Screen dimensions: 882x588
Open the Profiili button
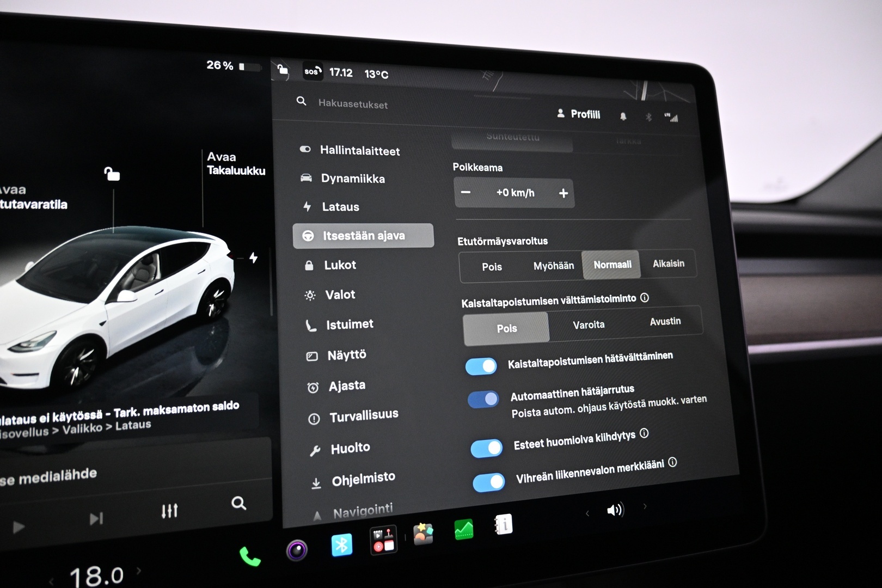[x=578, y=114]
